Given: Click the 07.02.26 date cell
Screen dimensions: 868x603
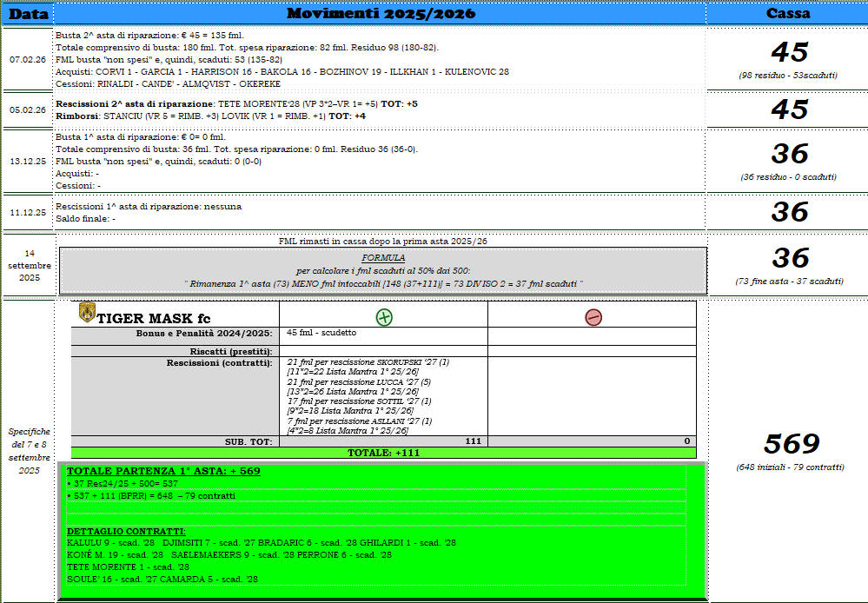Looking at the screenshot, I should (x=28, y=60).
